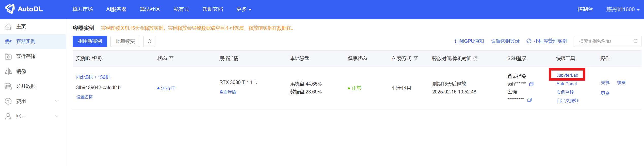
Task: Open the payment method filter icon
Action: [x=416, y=59]
